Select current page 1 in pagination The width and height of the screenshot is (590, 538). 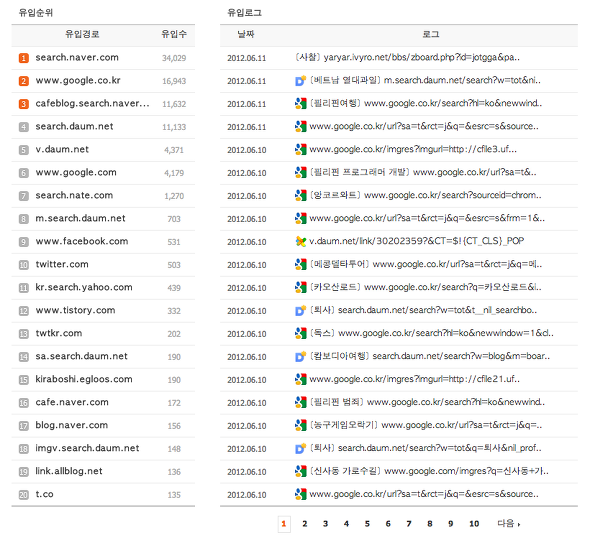pos(284,524)
